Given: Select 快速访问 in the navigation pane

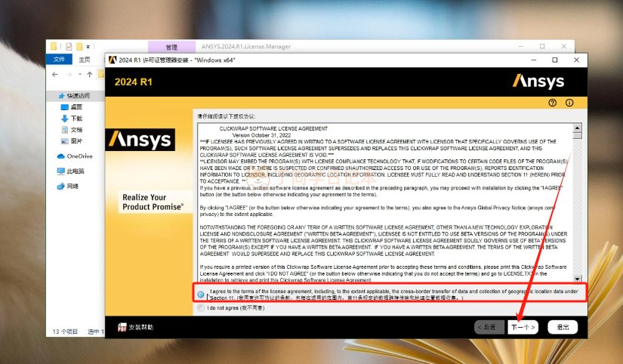Looking at the screenshot, I should [74, 96].
